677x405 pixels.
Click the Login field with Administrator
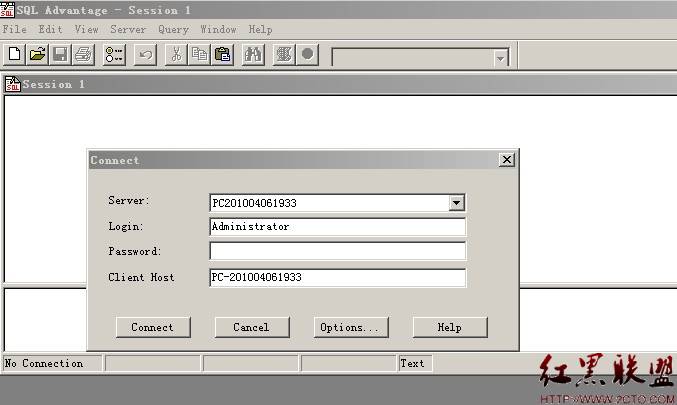click(x=338, y=227)
